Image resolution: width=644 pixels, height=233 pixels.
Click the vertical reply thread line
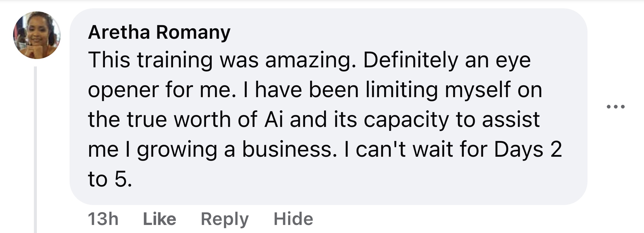[35, 149]
